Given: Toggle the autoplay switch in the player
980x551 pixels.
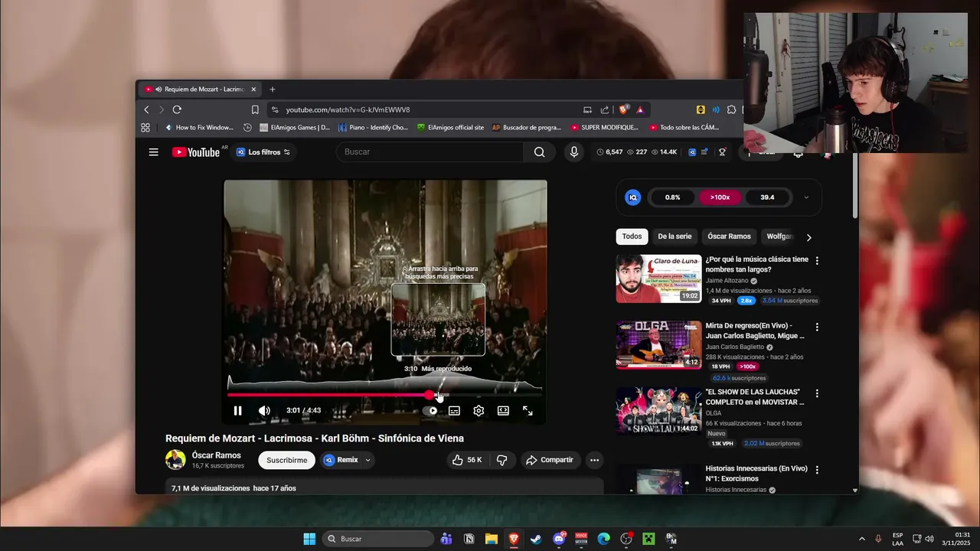Looking at the screenshot, I should pyautogui.click(x=431, y=411).
